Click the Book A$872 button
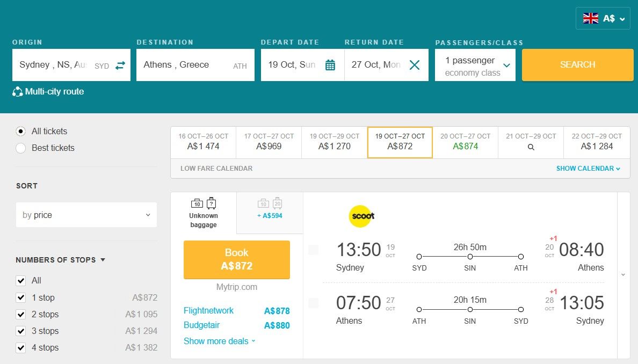This screenshot has height=364, width=638. [x=237, y=259]
